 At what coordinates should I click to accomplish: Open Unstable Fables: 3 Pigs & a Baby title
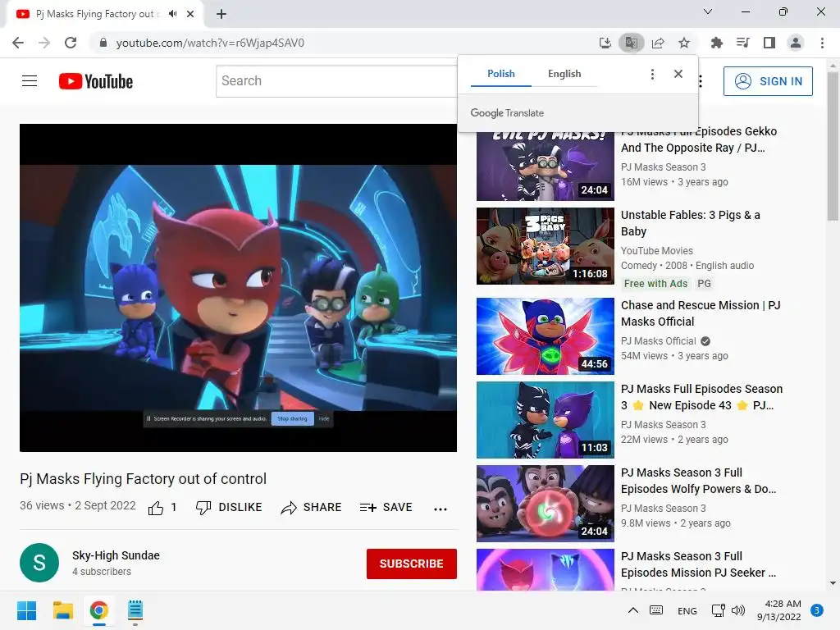tap(691, 223)
